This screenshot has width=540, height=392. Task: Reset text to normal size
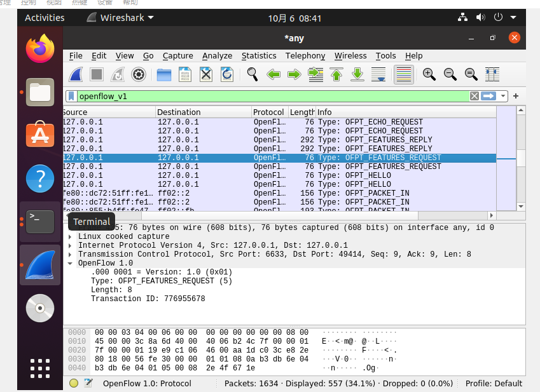tap(471, 74)
